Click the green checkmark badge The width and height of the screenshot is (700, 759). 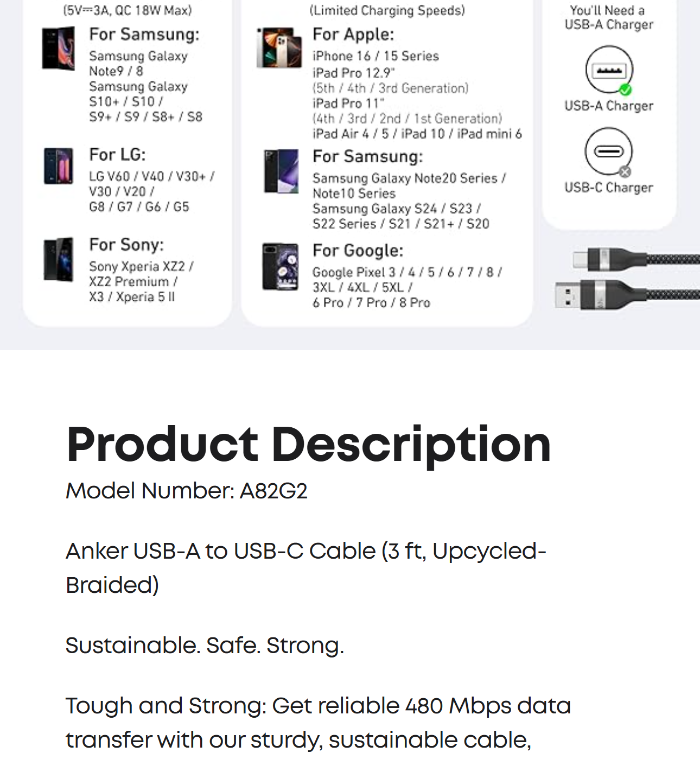point(625,90)
